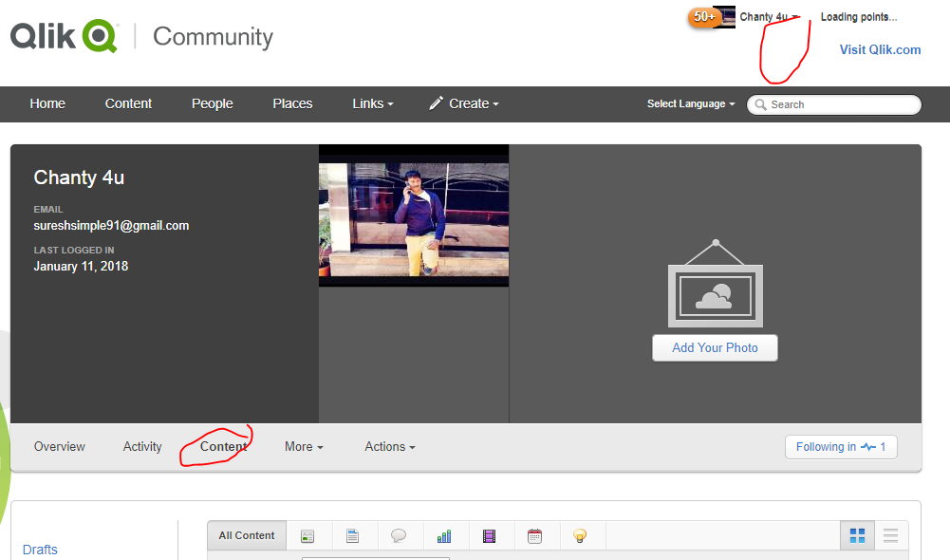Screen dimensions: 950x560
Task: Filter content by ideas lightbulb icon
Action: 580,535
